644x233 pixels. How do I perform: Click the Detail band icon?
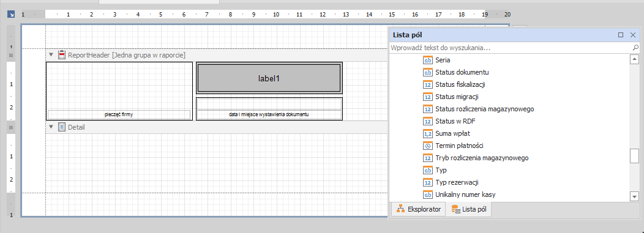(x=62, y=127)
